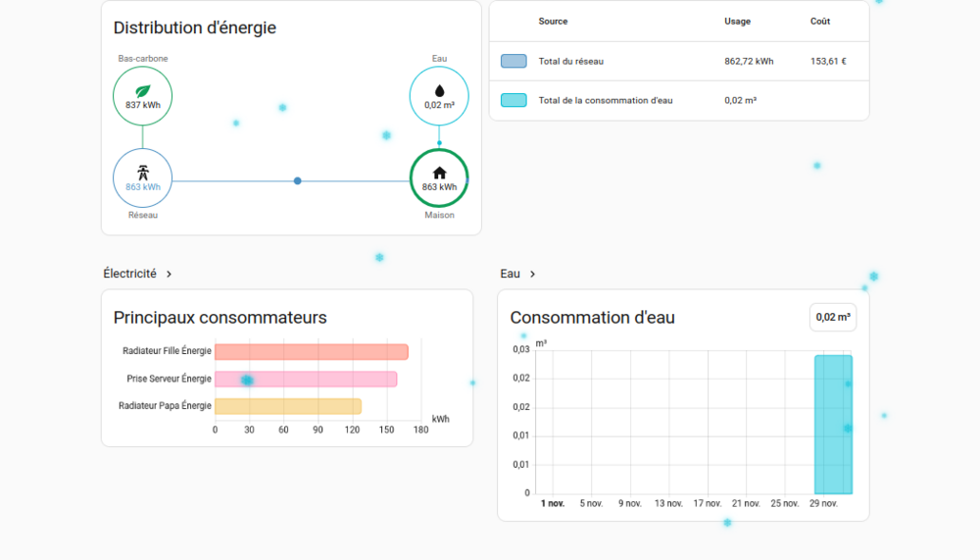
Task: Select the Total du réseau table row
Action: [679, 62]
